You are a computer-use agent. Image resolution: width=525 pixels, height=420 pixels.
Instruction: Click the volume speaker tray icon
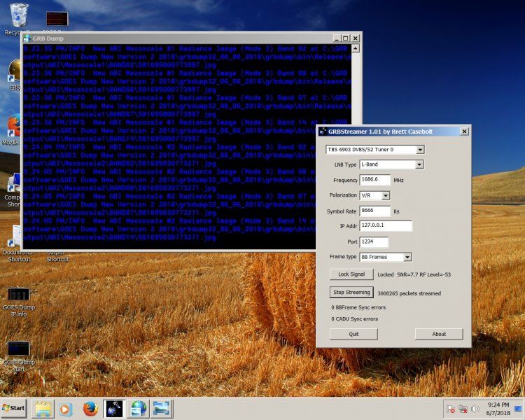click(475, 408)
